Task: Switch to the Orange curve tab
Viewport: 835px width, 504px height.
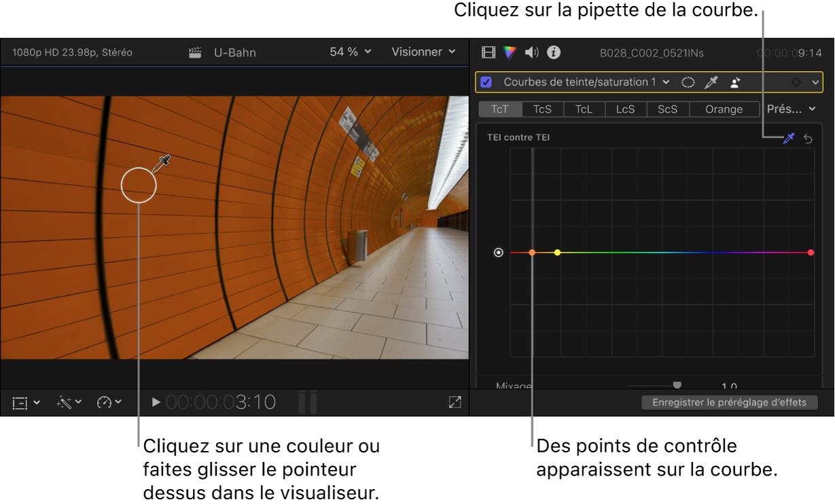Action: pos(724,109)
